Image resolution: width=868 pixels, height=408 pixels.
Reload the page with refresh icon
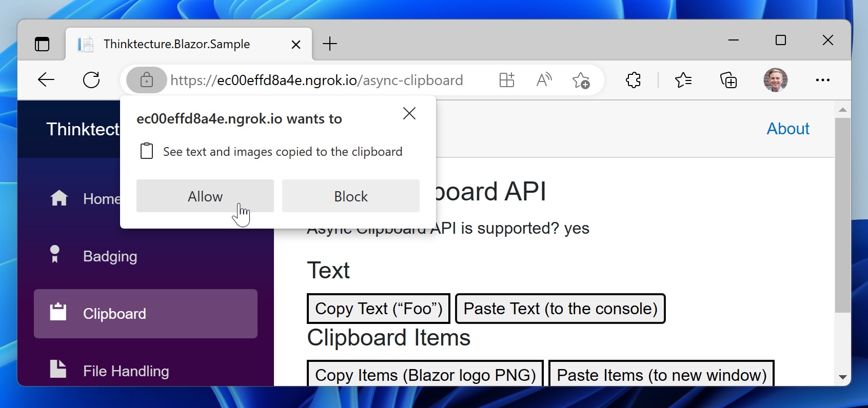91,80
